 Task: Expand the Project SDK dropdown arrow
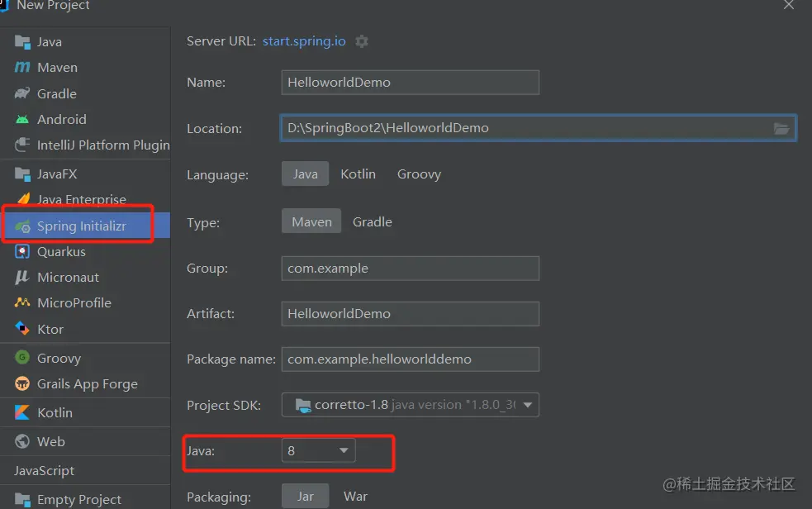click(527, 405)
